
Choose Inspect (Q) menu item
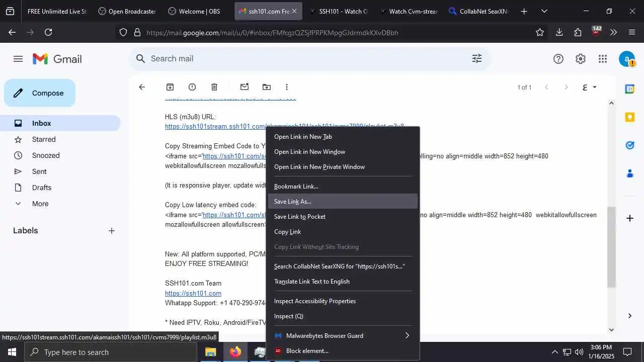click(x=343, y=316)
